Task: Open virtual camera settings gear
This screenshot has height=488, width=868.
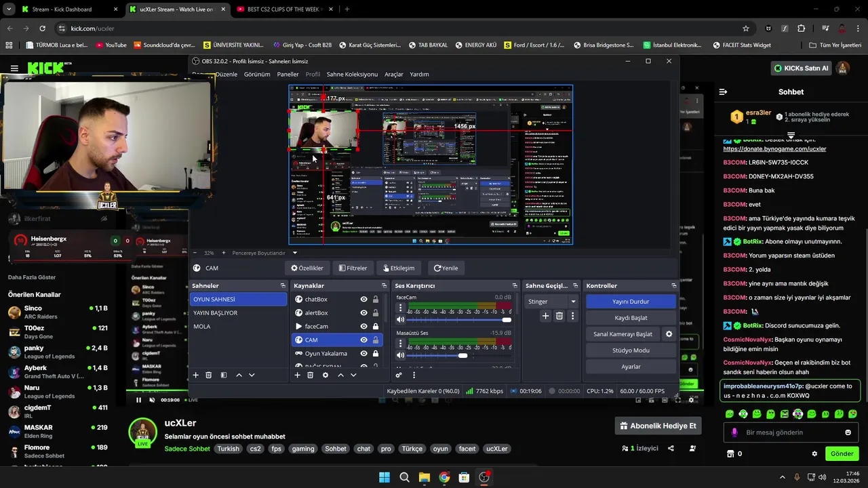Action: 669,334
